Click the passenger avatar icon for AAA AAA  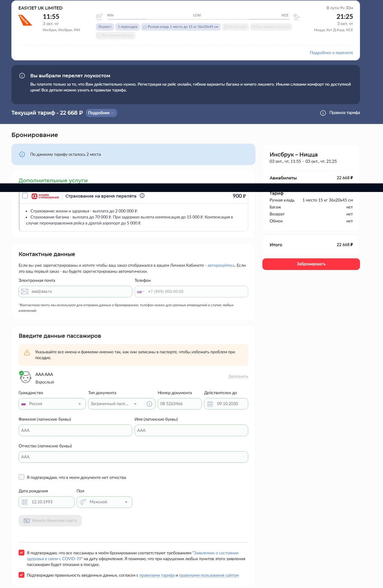[x=25, y=377]
